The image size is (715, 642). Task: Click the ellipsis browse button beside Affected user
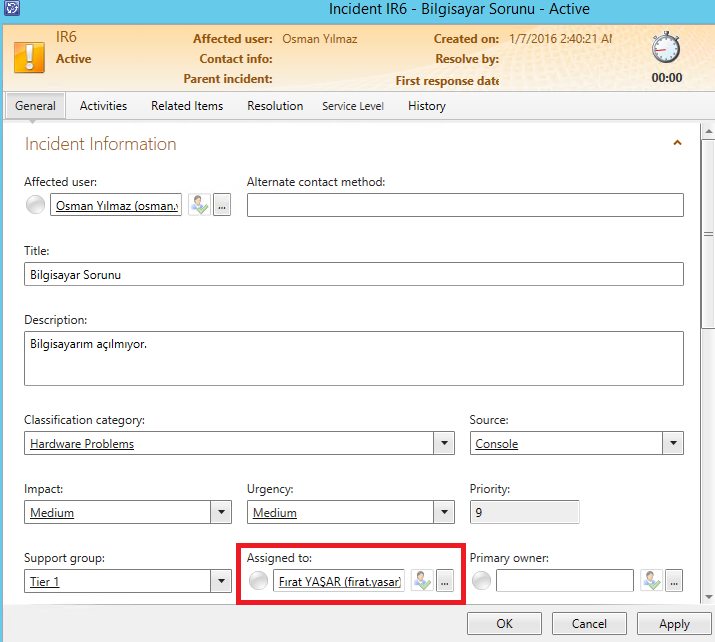222,206
